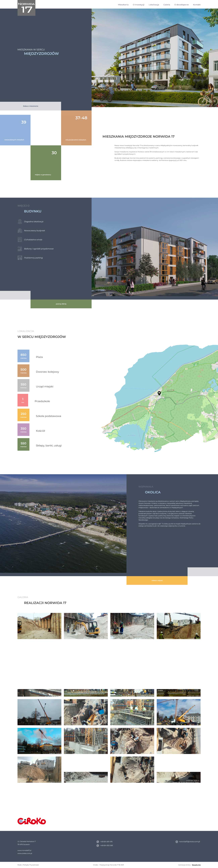Click the black location marker on the map
The image size is (218, 868).
[159, 393]
